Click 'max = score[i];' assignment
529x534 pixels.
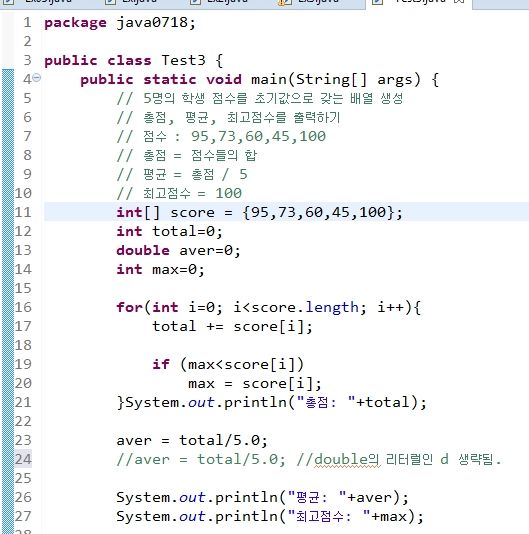pyautogui.click(x=255, y=384)
